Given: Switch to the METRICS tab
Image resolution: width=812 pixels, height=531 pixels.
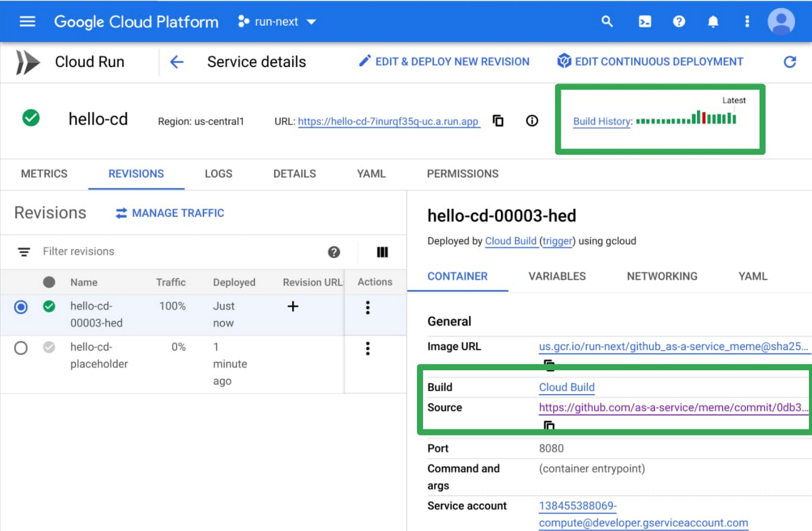Looking at the screenshot, I should click(x=44, y=174).
